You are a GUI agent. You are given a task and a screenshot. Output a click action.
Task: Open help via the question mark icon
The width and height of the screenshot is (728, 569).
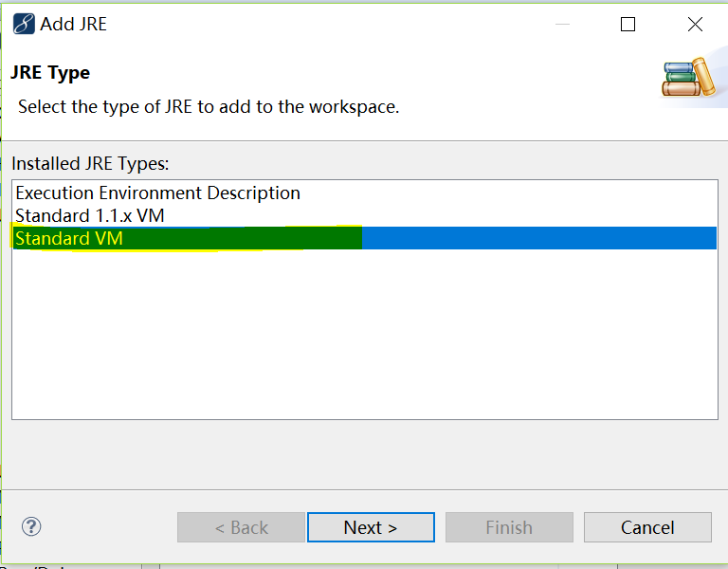click(x=31, y=526)
